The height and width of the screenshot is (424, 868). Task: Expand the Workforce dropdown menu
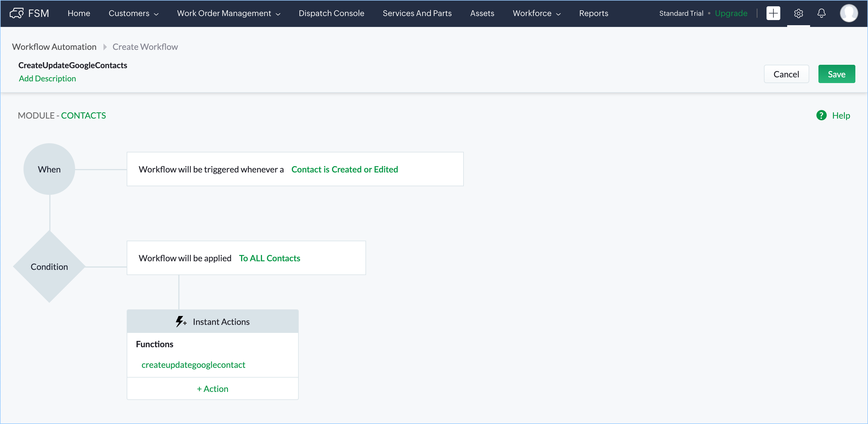pos(536,13)
